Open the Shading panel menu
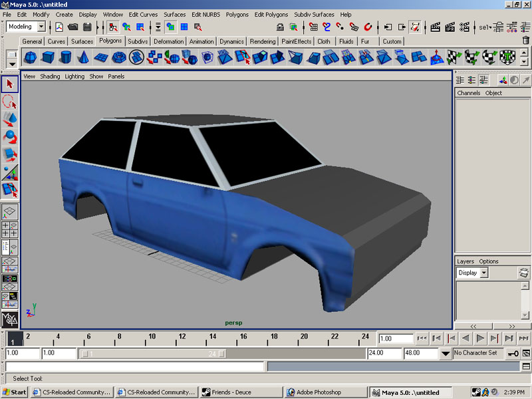This screenshot has width=532, height=399. click(50, 76)
